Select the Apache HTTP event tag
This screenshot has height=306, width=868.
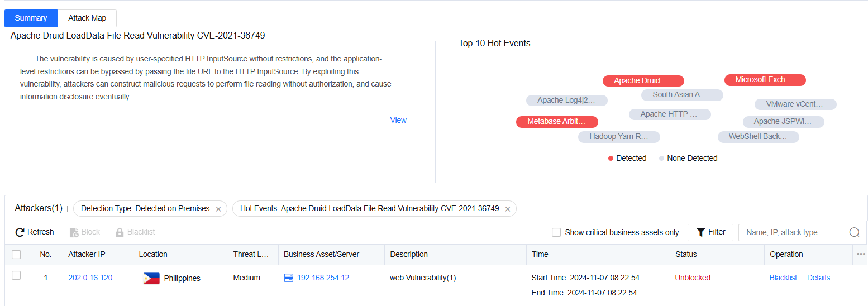[670, 114]
